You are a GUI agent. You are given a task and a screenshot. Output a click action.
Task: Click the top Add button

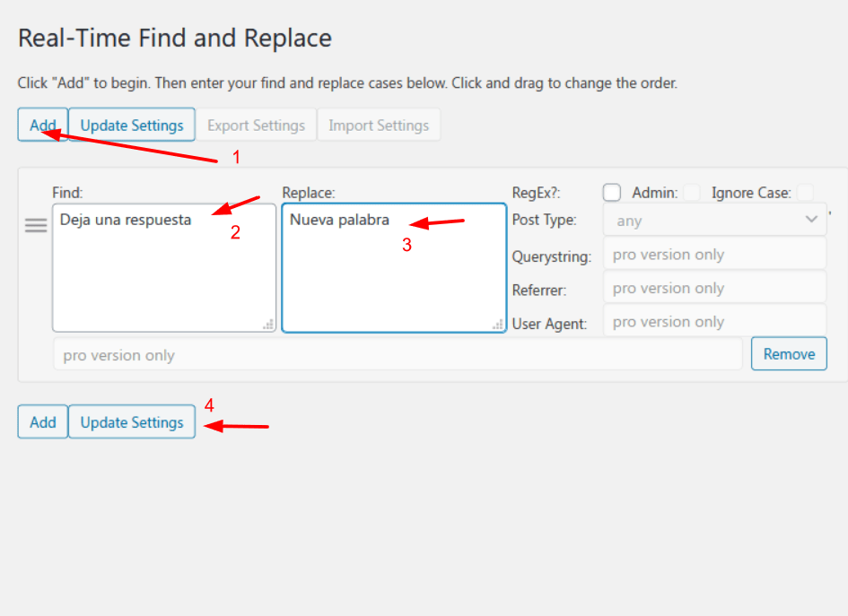[x=43, y=125]
